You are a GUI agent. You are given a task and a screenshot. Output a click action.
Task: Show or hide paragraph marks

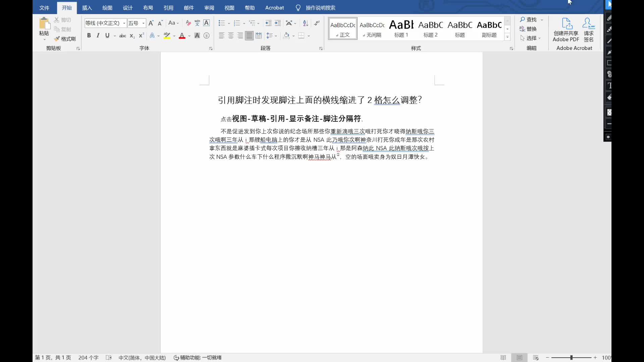317,23
